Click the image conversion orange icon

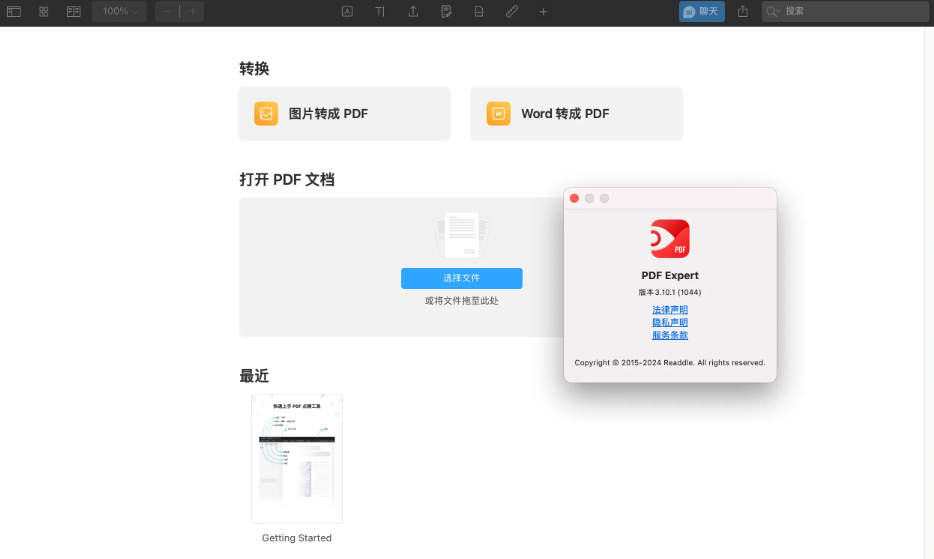[x=266, y=113]
